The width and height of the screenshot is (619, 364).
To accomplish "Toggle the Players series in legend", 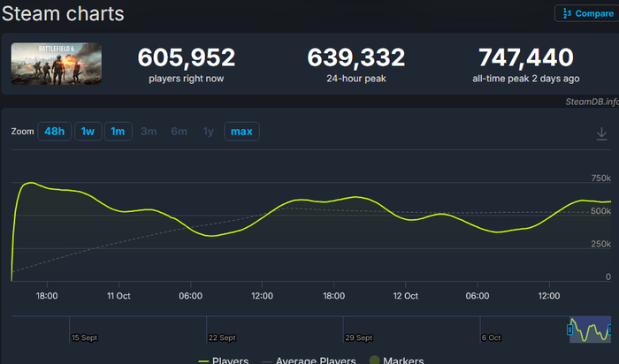I will point(223,360).
